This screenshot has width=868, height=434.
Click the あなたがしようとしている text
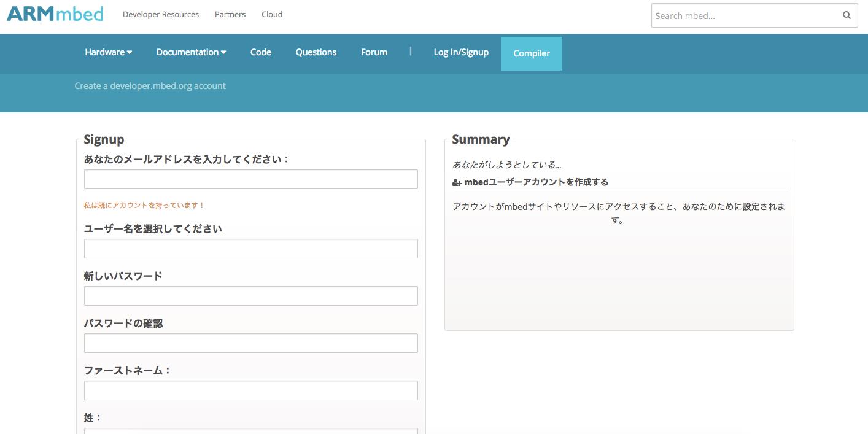[x=507, y=165]
